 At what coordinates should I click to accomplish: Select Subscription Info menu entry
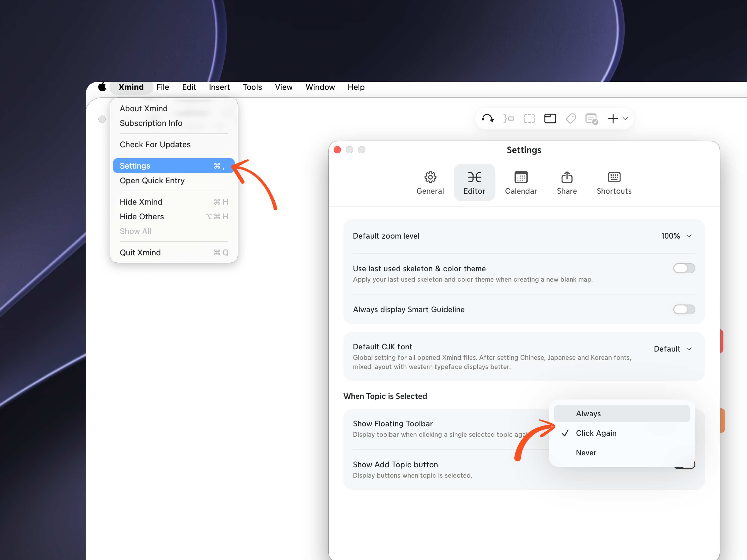[174, 123]
